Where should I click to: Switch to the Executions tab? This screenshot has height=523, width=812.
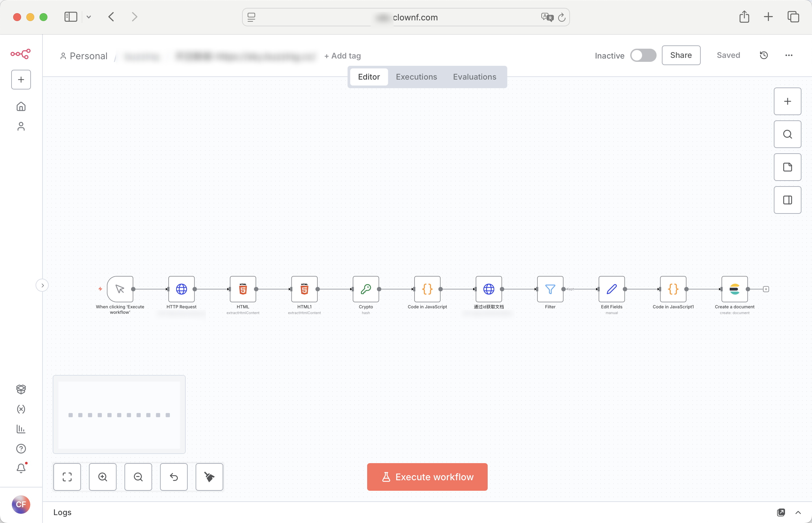[416, 77]
